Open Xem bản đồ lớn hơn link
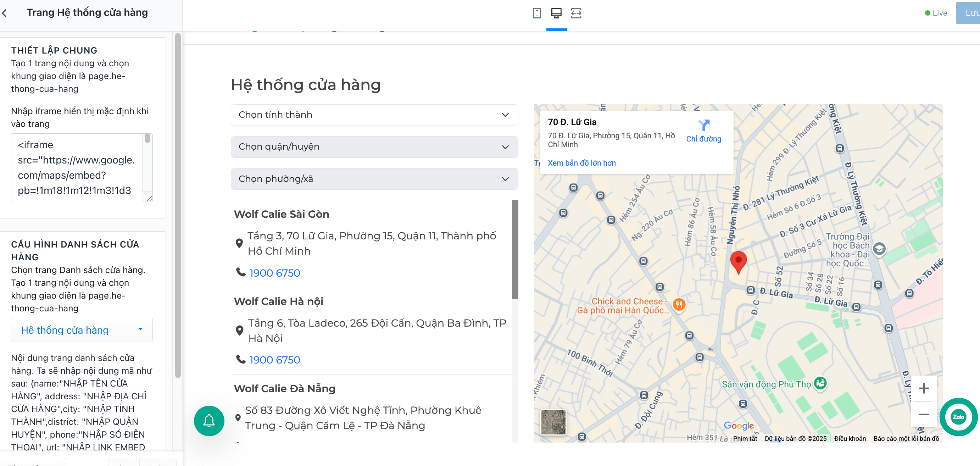Viewport: 980px width, 466px height. pos(582,163)
